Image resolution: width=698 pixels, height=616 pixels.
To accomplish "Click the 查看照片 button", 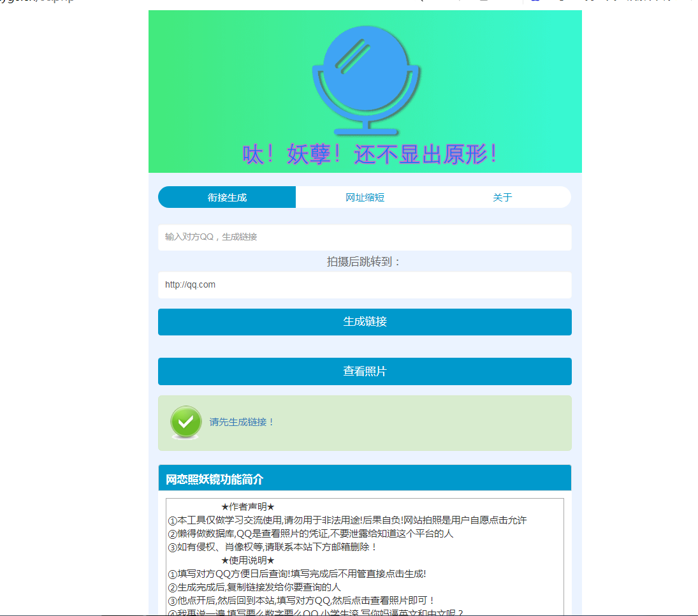I will click(x=365, y=371).
